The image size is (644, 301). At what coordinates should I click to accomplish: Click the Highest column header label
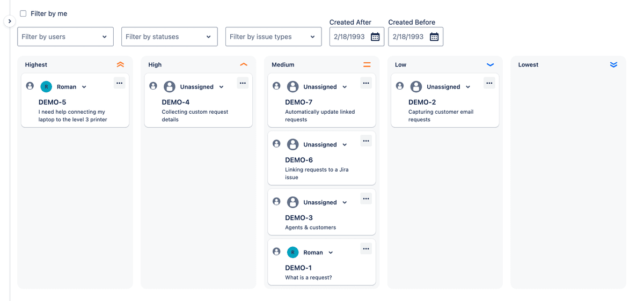tap(36, 64)
